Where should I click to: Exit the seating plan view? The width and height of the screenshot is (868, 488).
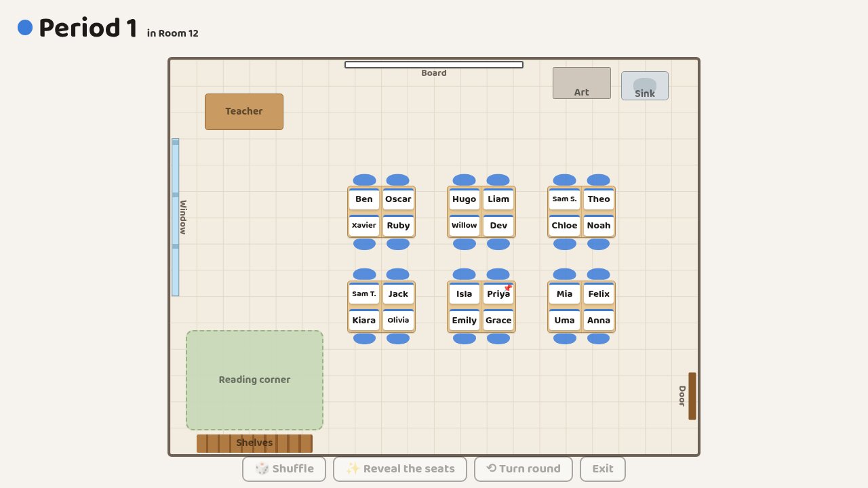tap(603, 468)
